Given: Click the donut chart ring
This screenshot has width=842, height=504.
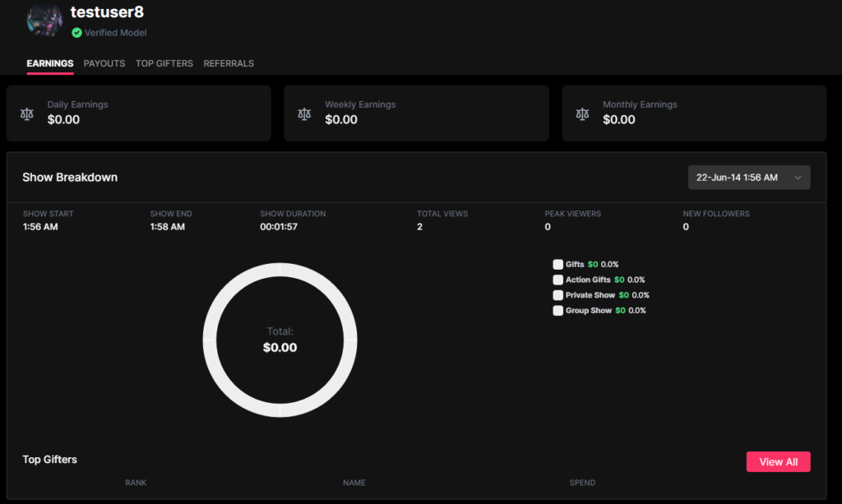Looking at the screenshot, I should [x=209, y=340].
